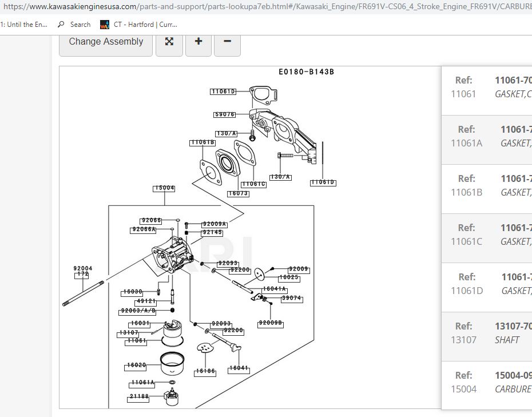Click diagram label 92145
This screenshot has width=532, height=417.
click(x=212, y=233)
